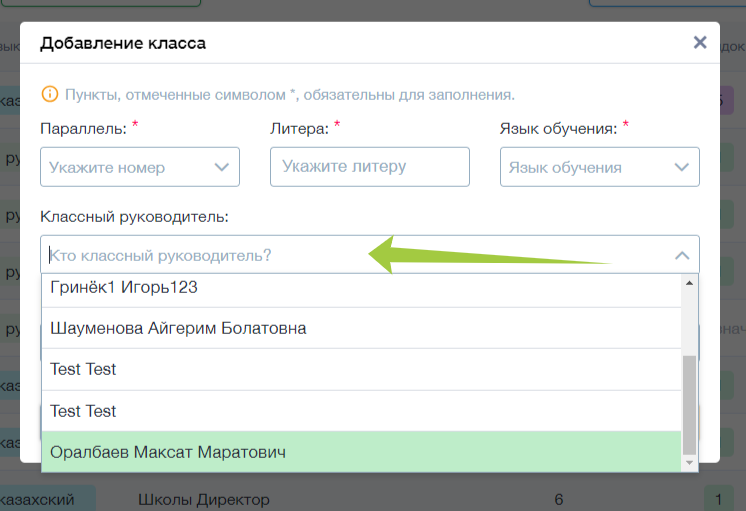Select Оралбаев Максат Маратович

pyautogui.click(x=361, y=452)
